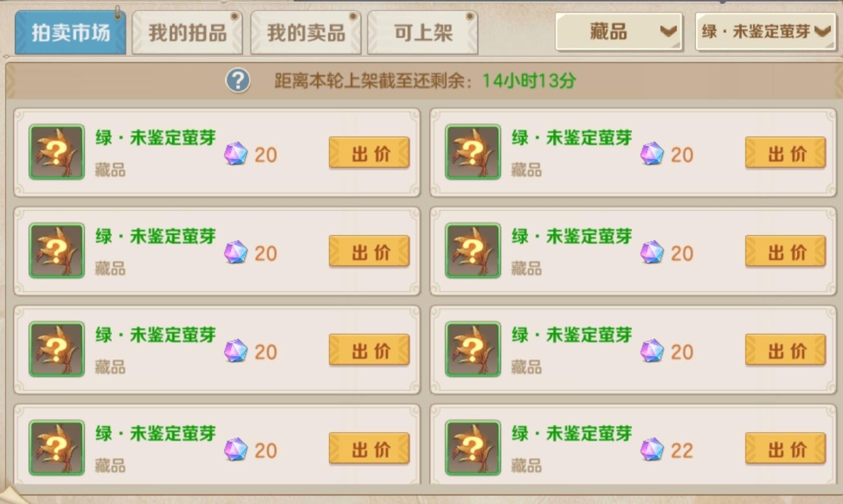Click the question mark help icon

[238, 81]
